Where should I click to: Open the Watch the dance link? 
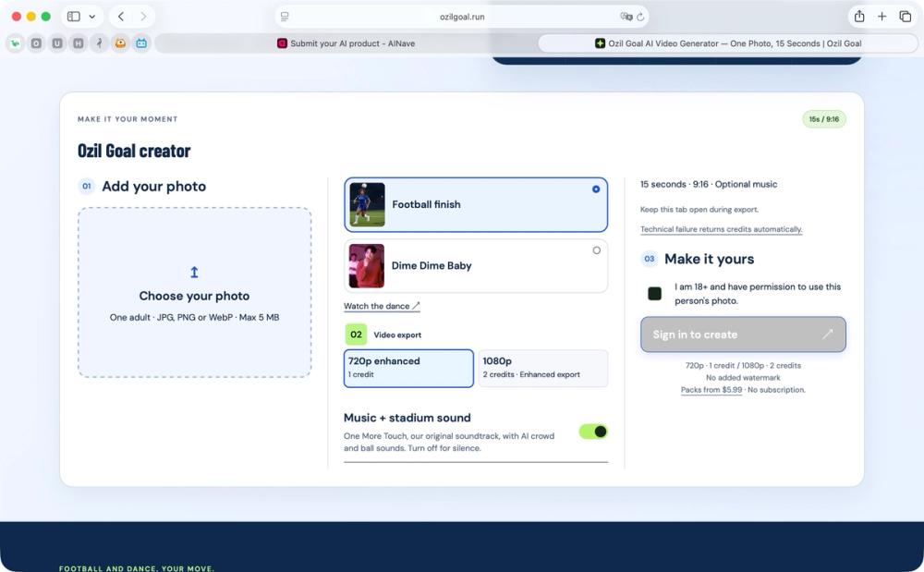tap(382, 306)
